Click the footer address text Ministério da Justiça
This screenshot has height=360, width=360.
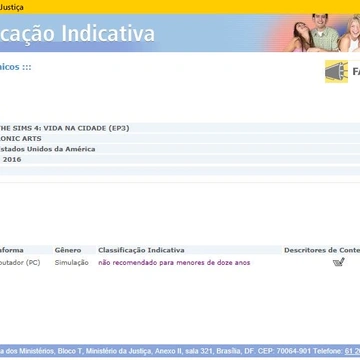120,351
